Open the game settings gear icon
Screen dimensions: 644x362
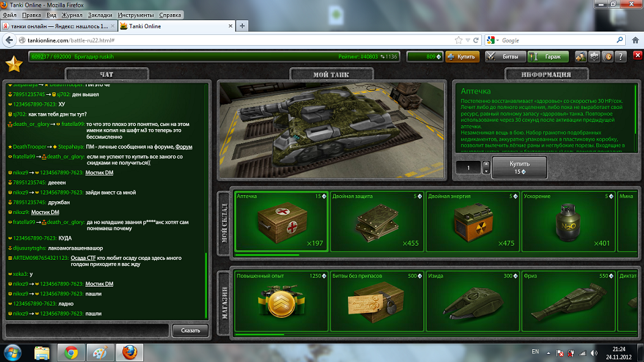coord(595,57)
